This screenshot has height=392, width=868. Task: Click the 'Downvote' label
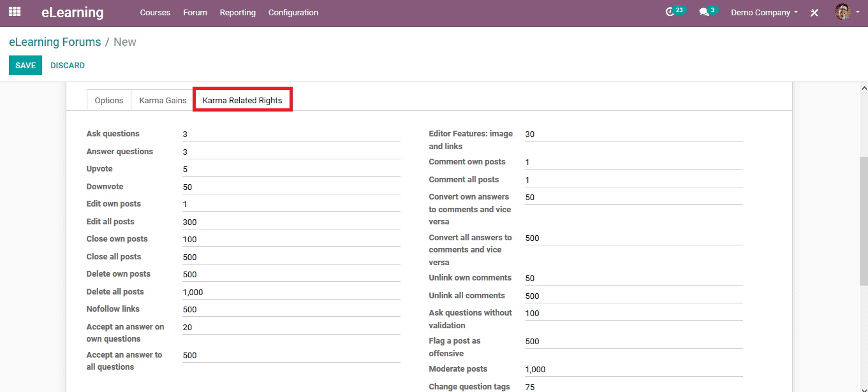click(x=105, y=187)
